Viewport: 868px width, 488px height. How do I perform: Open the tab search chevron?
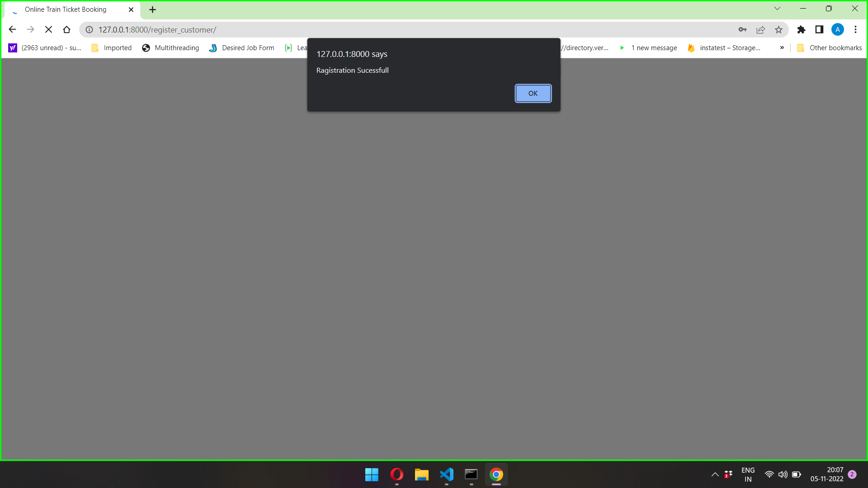coord(777,9)
